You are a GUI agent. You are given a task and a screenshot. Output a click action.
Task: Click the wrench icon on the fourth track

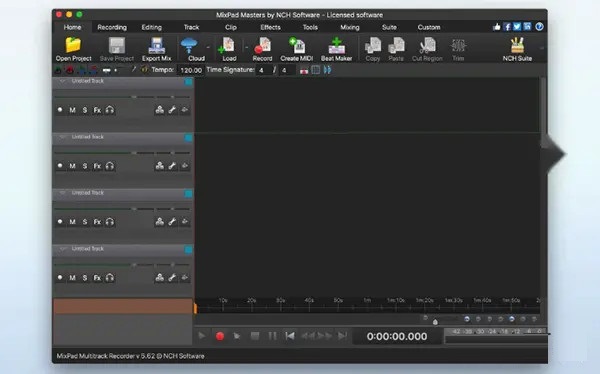coord(172,278)
